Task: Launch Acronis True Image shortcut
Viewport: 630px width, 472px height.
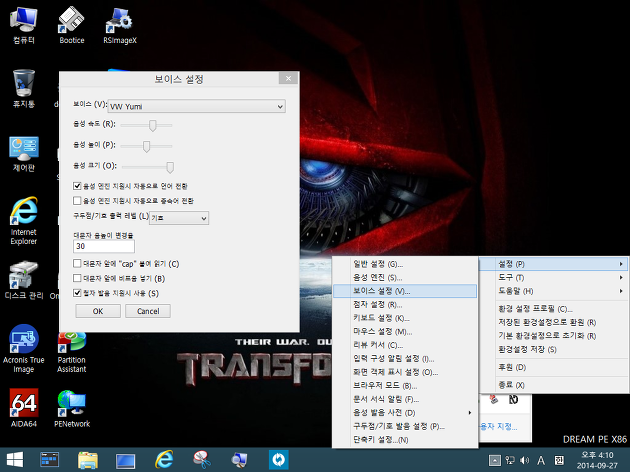Action: (x=24, y=349)
